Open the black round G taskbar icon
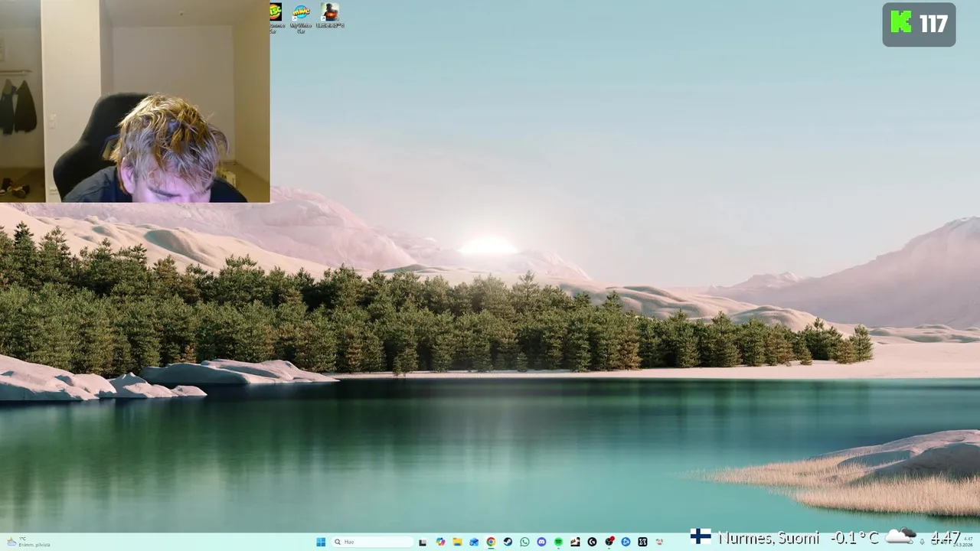Screen dimensions: 980x551 [x=592, y=542]
